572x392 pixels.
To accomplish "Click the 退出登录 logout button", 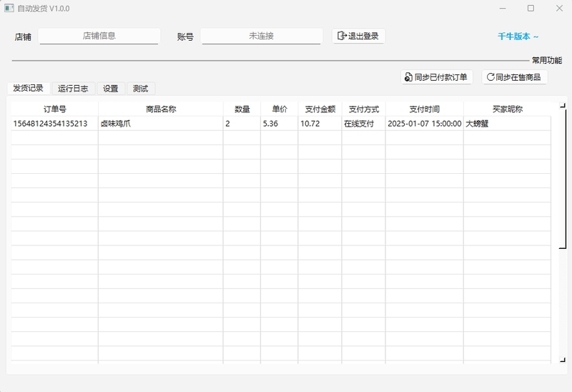I will (x=358, y=36).
